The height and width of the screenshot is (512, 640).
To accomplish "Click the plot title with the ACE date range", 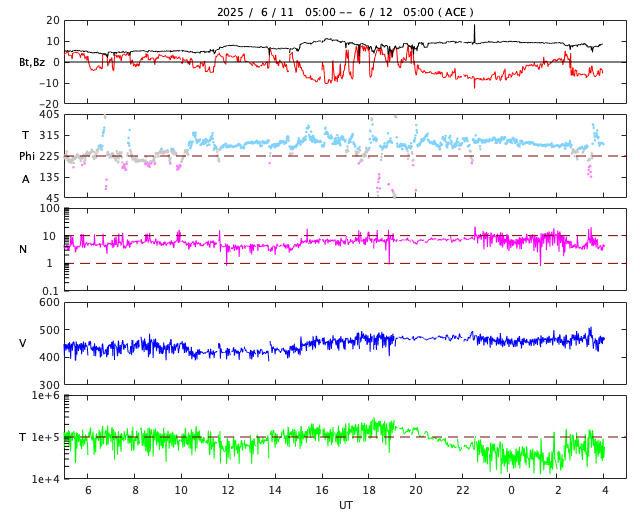I will point(345,12).
